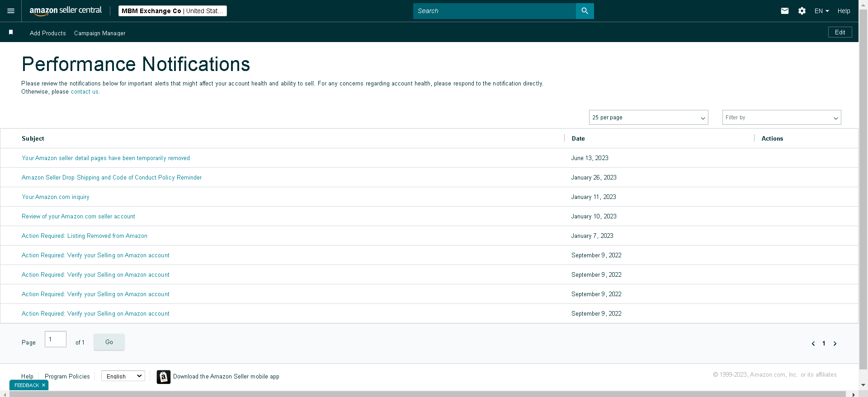
Task: Open the English footer language selector
Action: click(x=123, y=376)
